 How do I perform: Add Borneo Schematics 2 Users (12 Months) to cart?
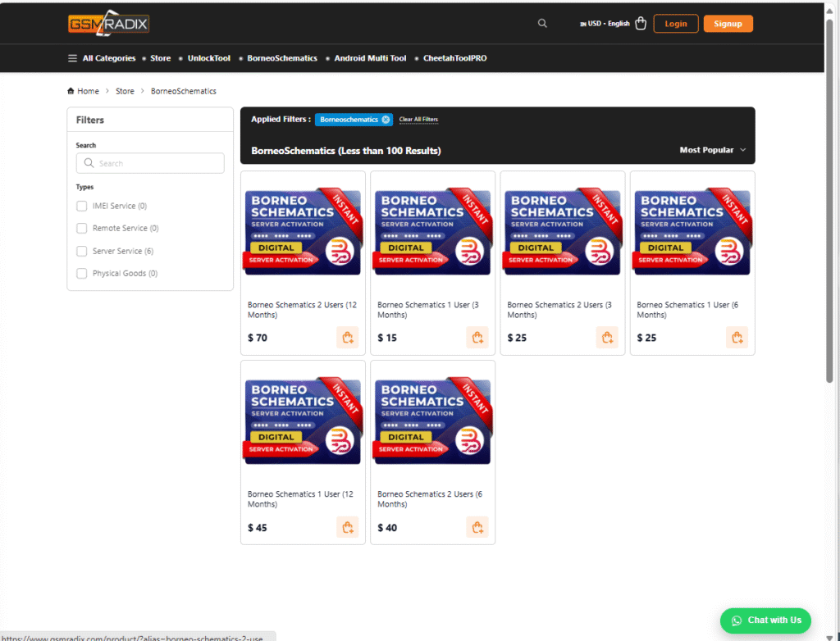(347, 338)
